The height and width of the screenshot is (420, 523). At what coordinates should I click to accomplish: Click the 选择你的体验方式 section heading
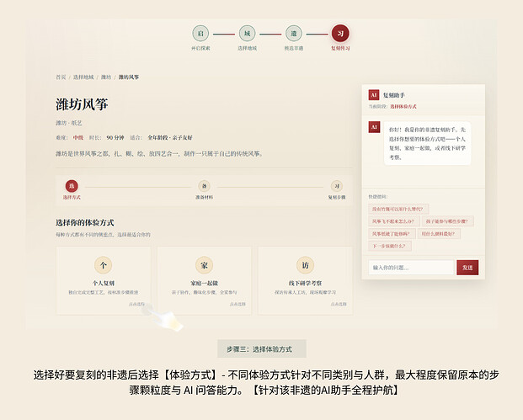[85, 222]
